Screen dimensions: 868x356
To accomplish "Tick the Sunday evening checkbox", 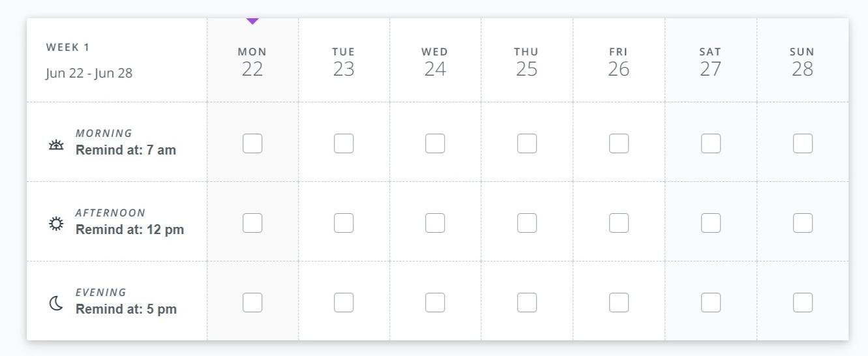I will click(x=803, y=303).
